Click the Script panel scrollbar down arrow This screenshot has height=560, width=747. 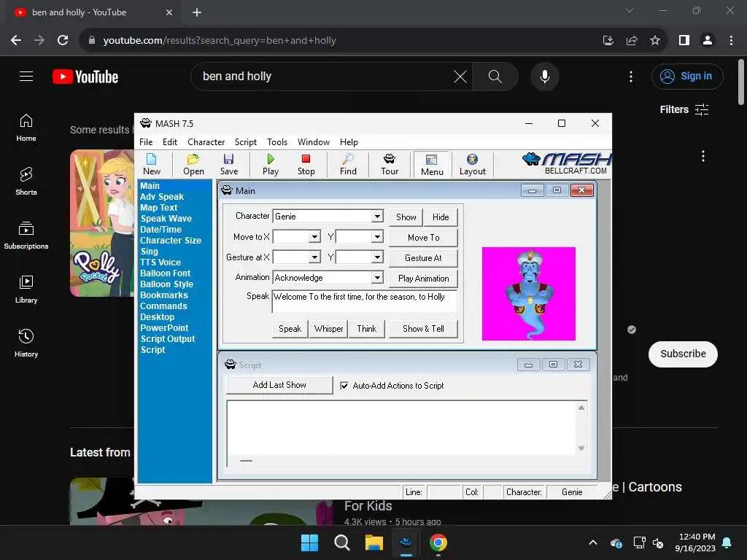581,448
